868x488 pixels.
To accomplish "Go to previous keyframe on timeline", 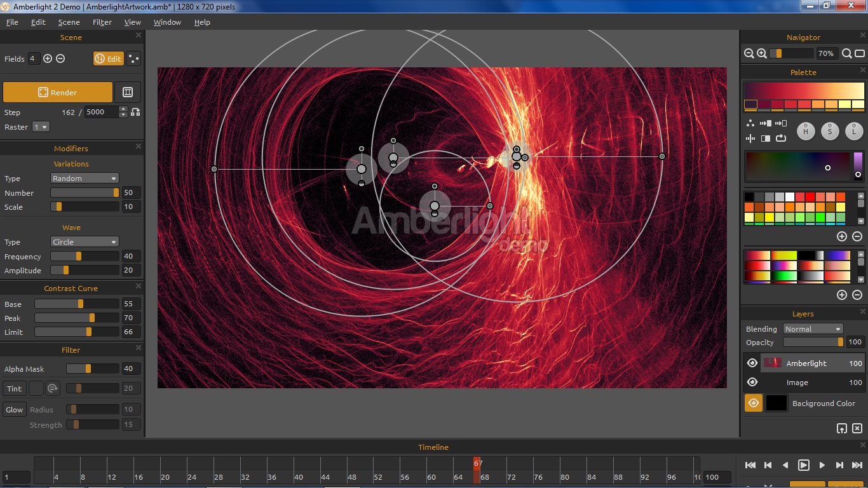I will pyautogui.click(x=768, y=465).
